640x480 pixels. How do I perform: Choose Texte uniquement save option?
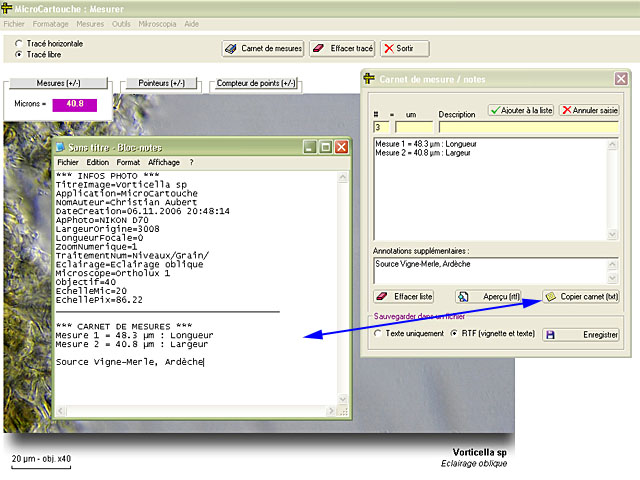pyautogui.click(x=378, y=333)
